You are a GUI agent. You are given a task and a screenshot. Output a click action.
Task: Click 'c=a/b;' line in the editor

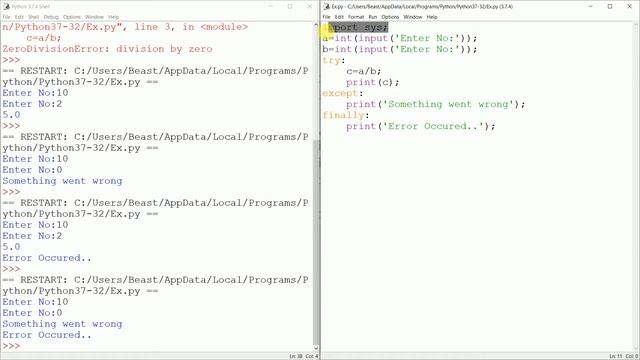[x=364, y=71]
